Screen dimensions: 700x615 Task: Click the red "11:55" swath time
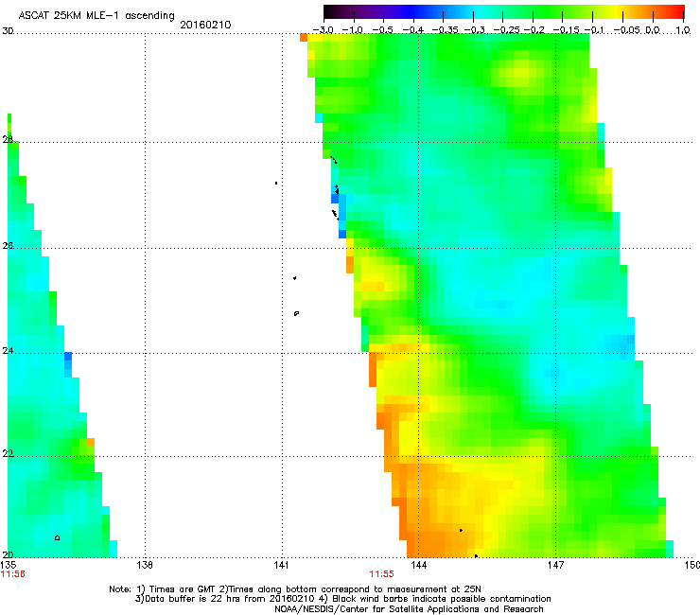click(x=382, y=574)
